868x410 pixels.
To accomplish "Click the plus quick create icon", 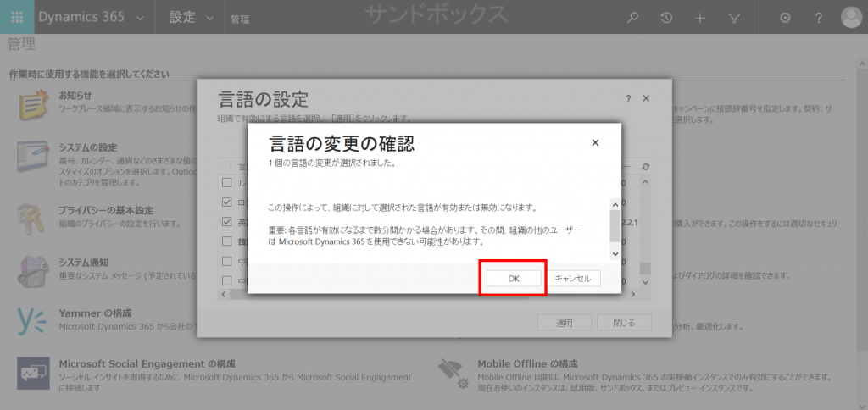I will point(700,18).
